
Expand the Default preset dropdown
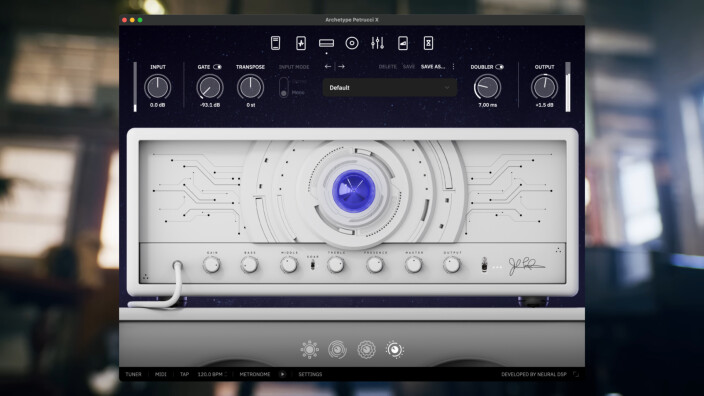tap(390, 88)
